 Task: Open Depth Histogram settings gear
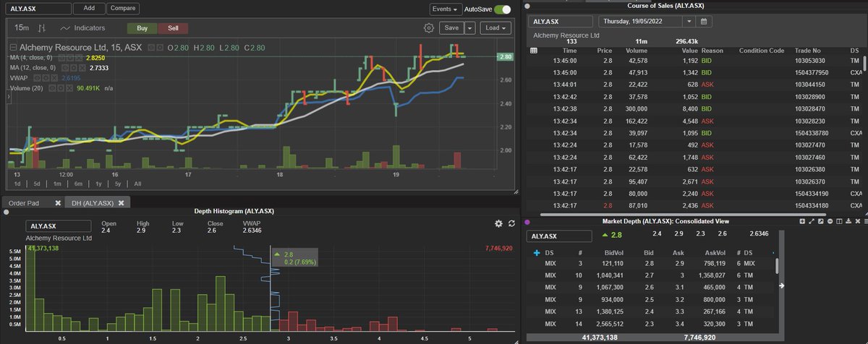tap(498, 225)
